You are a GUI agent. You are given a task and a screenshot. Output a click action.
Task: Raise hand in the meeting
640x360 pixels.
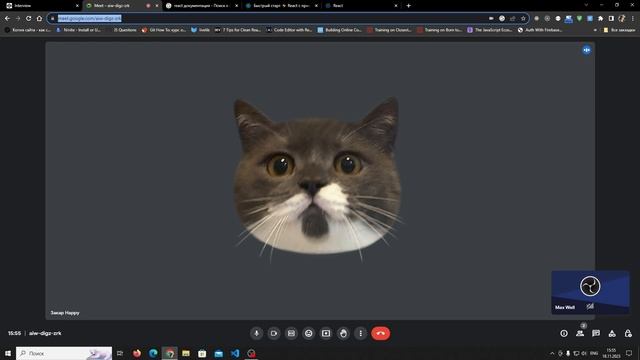pos(343,333)
